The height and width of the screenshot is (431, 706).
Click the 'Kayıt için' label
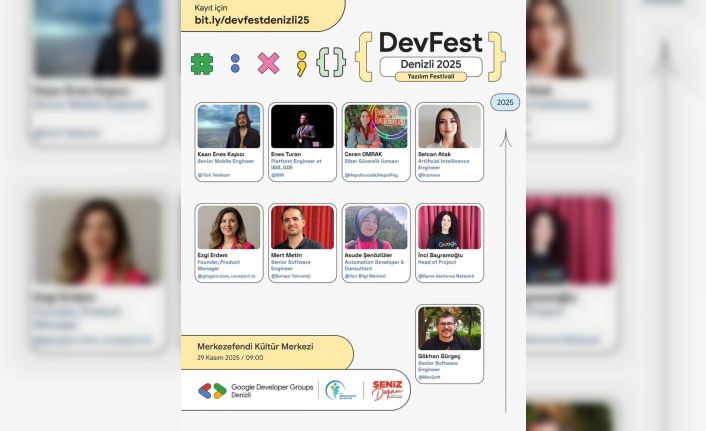[x=211, y=8]
